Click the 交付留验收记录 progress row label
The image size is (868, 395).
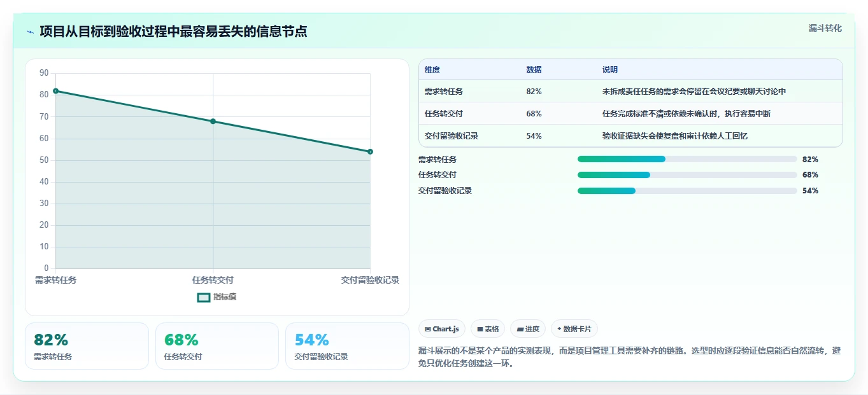click(x=445, y=191)
